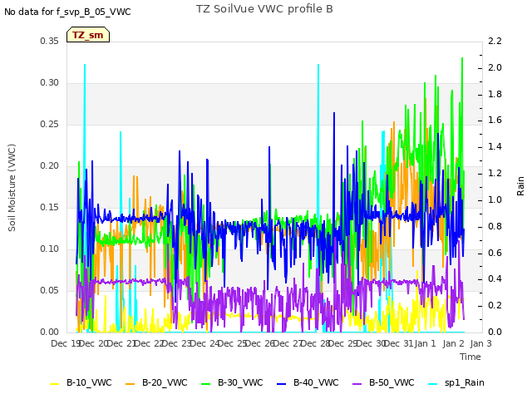Click the 0.30 tick on the left axis
Image resolution: width=532 pixels, height=399 pixels.
click(49, 83)
